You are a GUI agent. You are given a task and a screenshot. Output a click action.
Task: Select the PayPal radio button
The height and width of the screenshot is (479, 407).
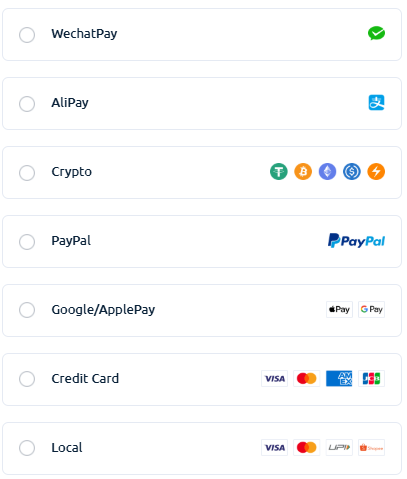pos(27,242)
